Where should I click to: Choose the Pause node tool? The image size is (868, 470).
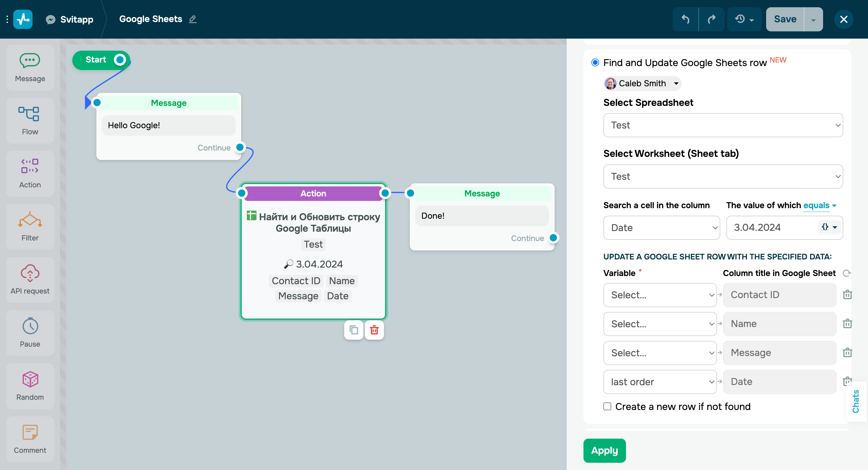click(30, 333)
